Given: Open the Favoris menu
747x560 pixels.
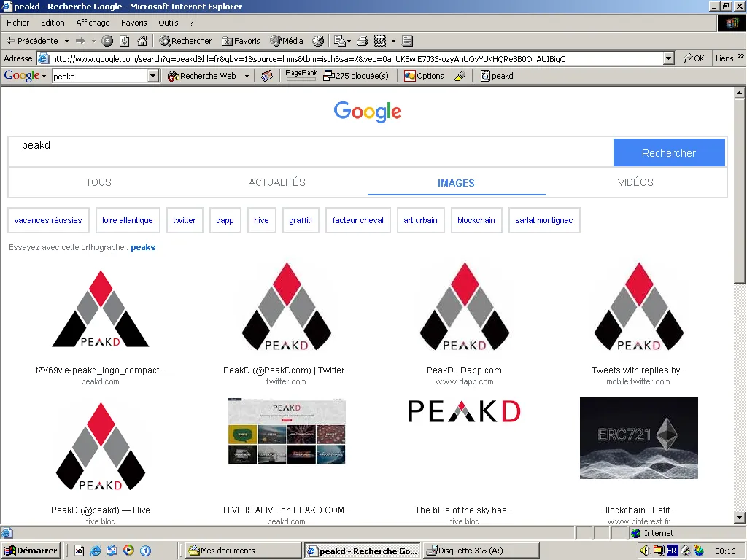Looking at the screenshot, I should click(x=134, y=23).
